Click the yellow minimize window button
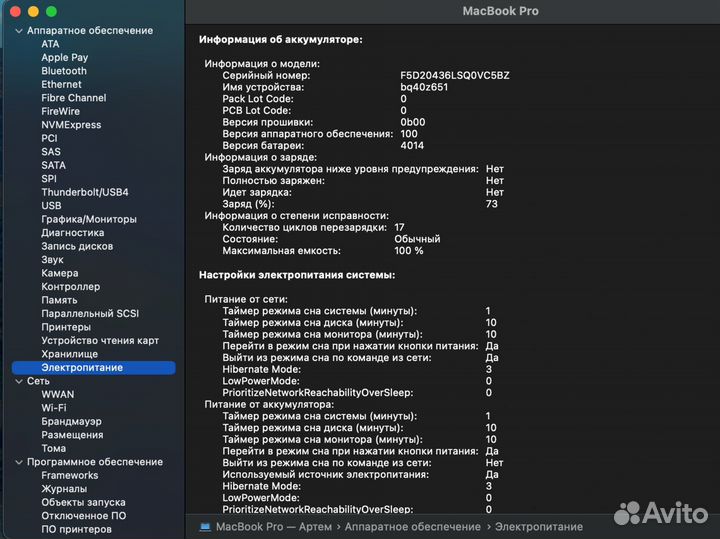 point(34,11)
